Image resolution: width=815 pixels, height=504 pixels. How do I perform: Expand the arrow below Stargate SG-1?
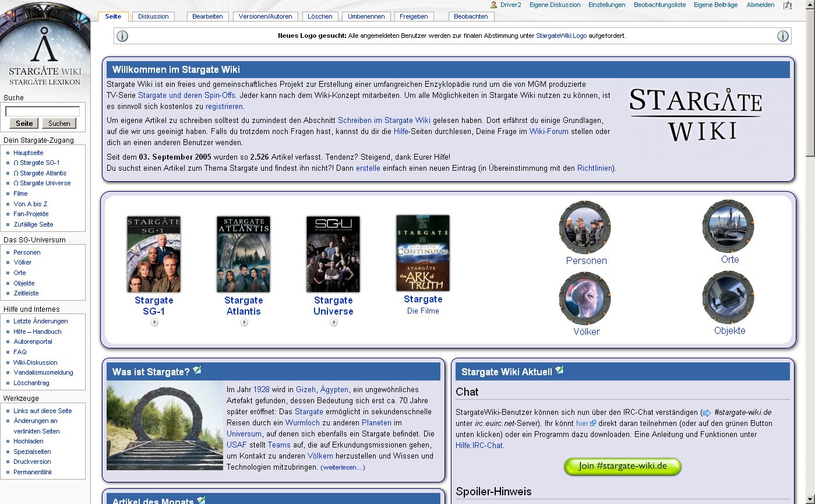pos(154,322)
